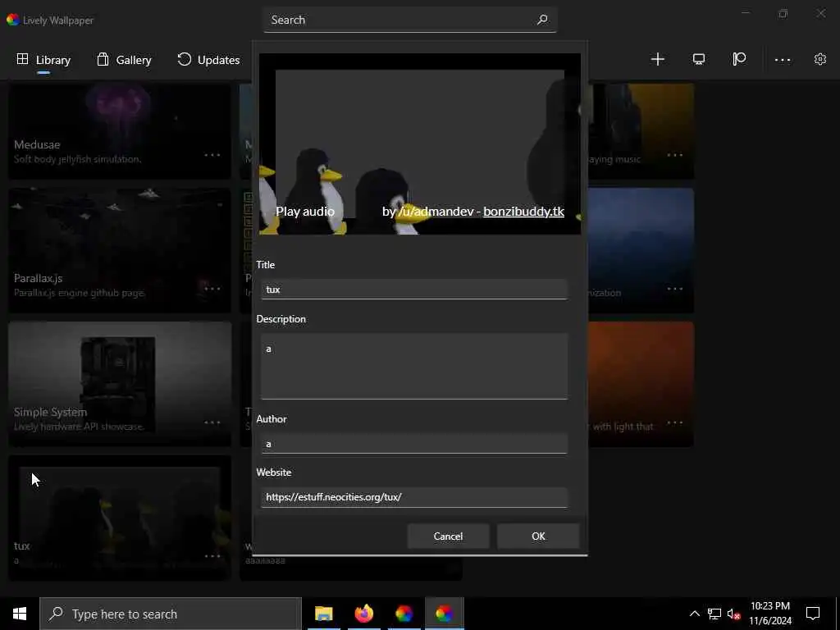The width and height of the screenshot is (840, 630).
Task: Click the OK button
Action: pyautogui.click(x=538, y=536)
